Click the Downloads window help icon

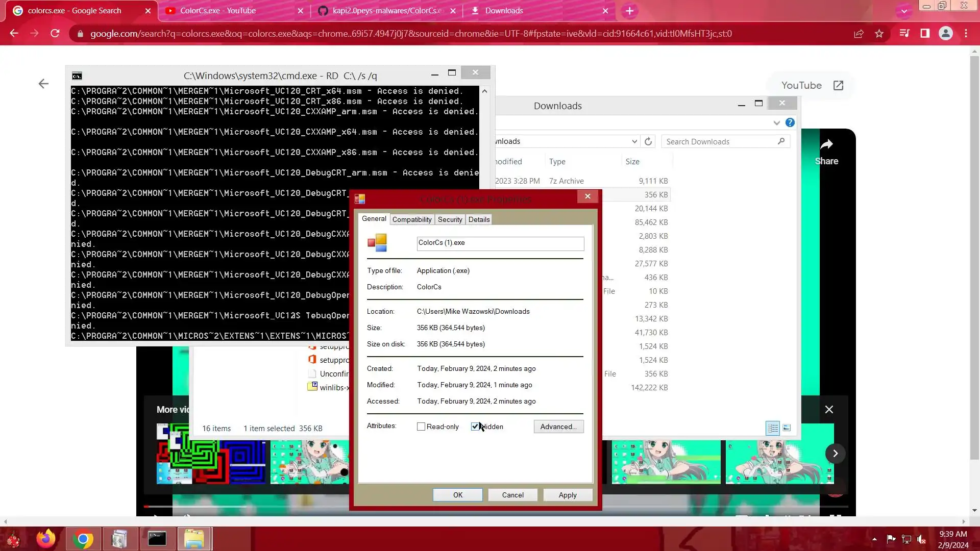click(x=790, y=123)
